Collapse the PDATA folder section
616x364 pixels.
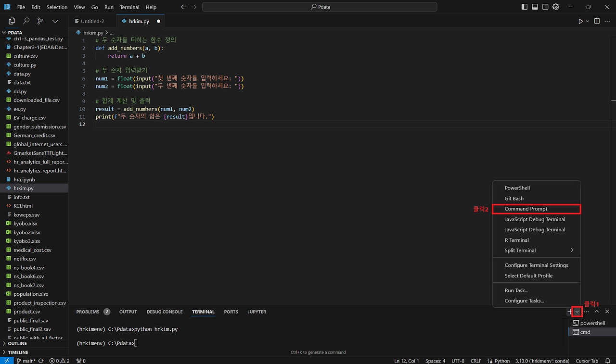click(34, 33)
